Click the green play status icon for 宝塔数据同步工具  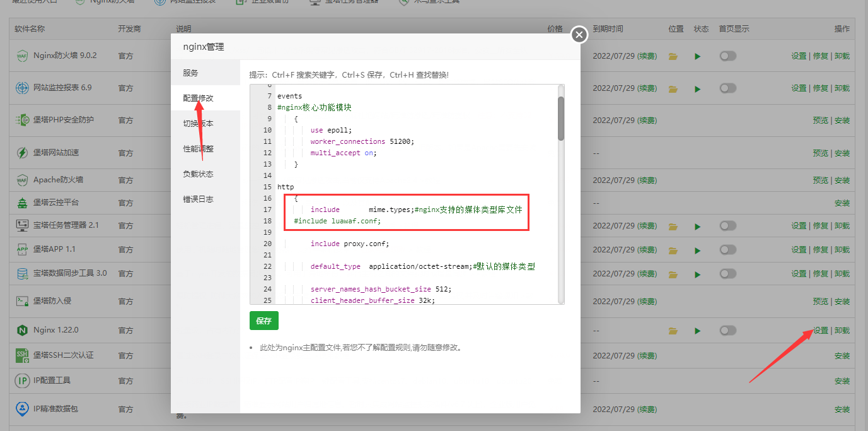click(698, 274)
